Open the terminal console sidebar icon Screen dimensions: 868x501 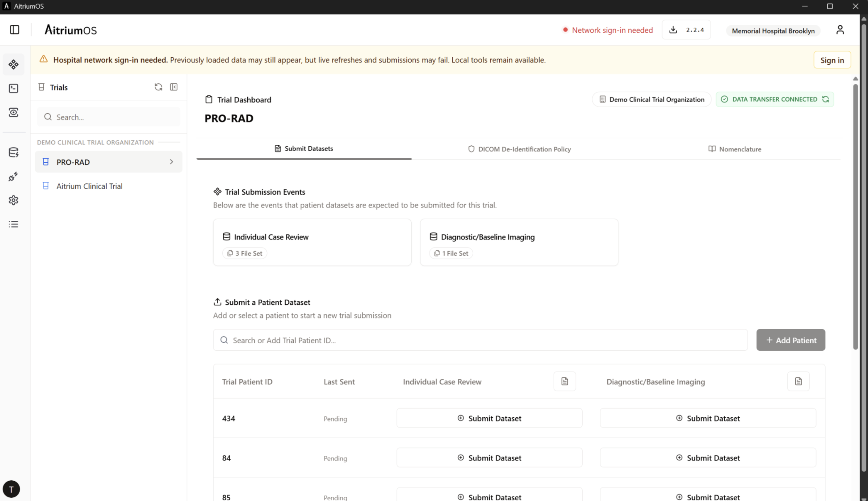13,88
